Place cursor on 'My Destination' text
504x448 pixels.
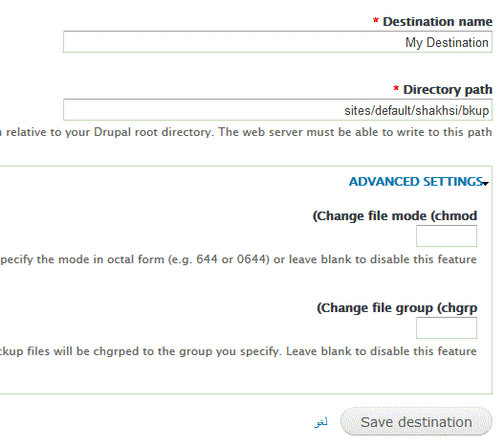click(447, 42)
